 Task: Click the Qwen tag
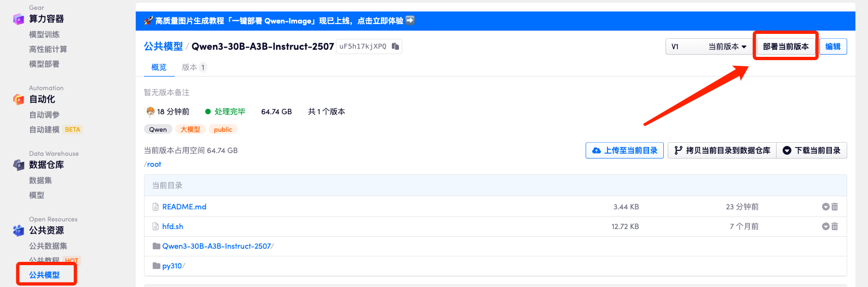(x=158, y=130)
